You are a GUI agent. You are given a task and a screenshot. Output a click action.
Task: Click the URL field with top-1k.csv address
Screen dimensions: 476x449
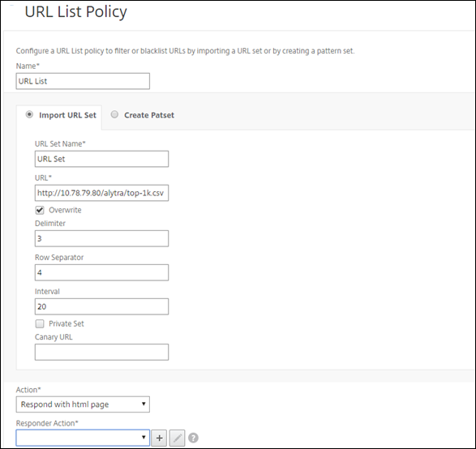tap(101, 193)
